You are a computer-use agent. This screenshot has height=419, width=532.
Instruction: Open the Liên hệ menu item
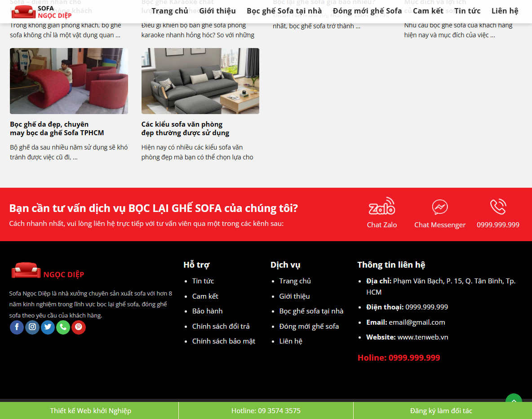(505, 10)
